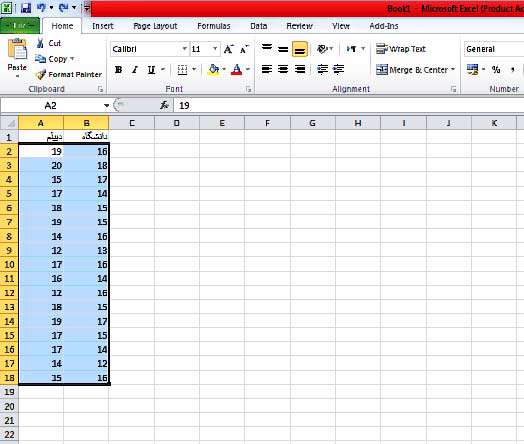Apply the yellow Fill Color swatch
The image size is (524, 444).
(x=214, y=69)
